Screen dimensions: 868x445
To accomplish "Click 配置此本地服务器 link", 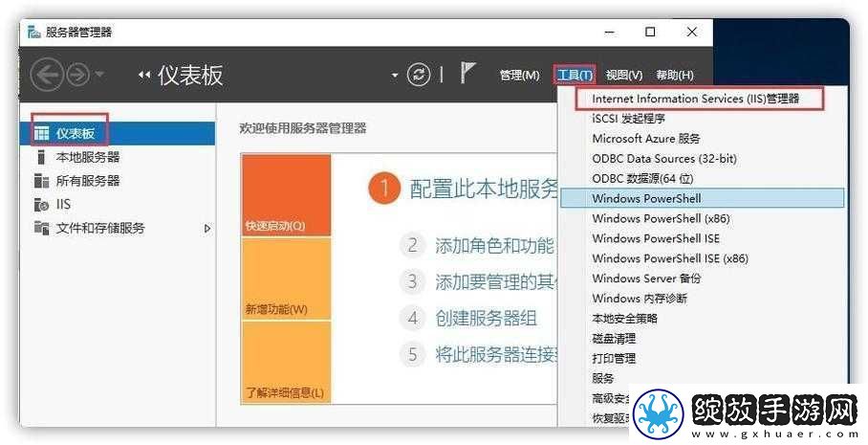I will point(483,189).
